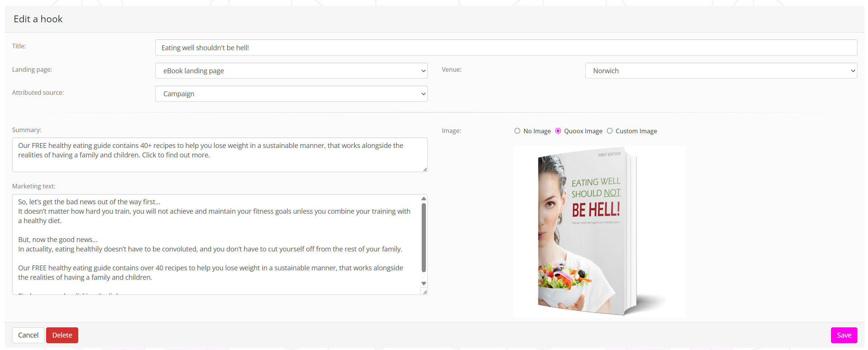This screenshot has height=350, width=868.
Task: Open the Landing page dropdown
Action: pyautogui.click(x=291, y=71)
